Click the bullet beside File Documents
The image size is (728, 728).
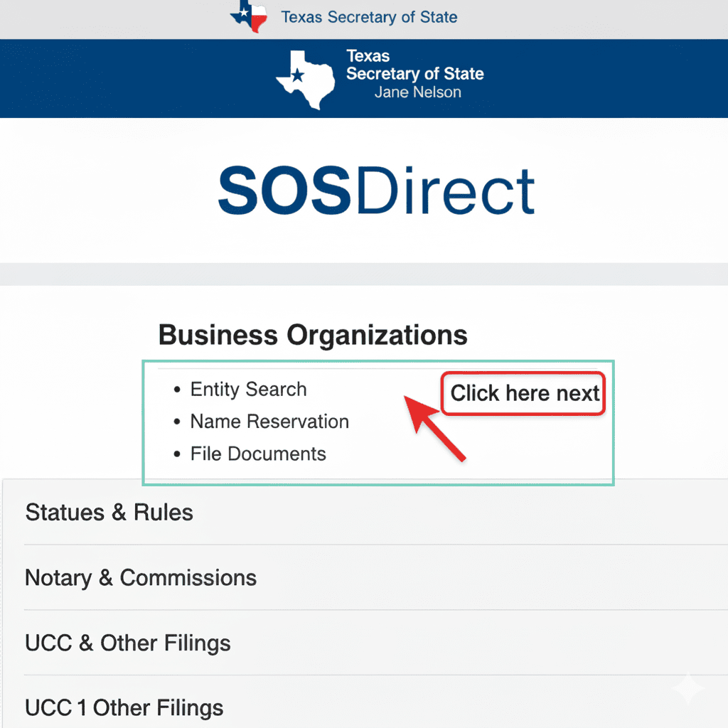point(178,455)
